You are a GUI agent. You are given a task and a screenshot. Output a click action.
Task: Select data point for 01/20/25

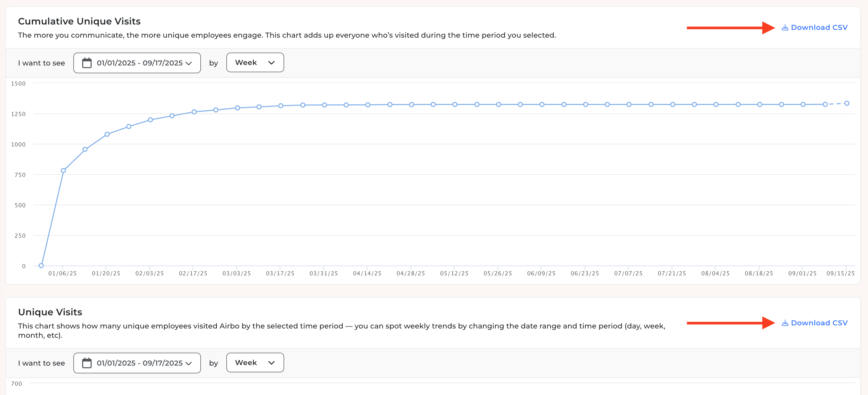[107, 134]
